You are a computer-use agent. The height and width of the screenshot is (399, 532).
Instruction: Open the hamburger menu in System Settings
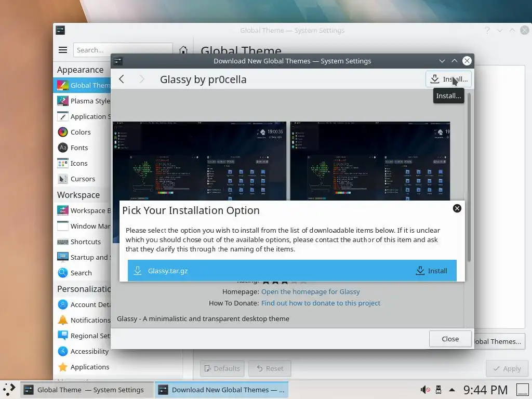(x=63, y=50)
